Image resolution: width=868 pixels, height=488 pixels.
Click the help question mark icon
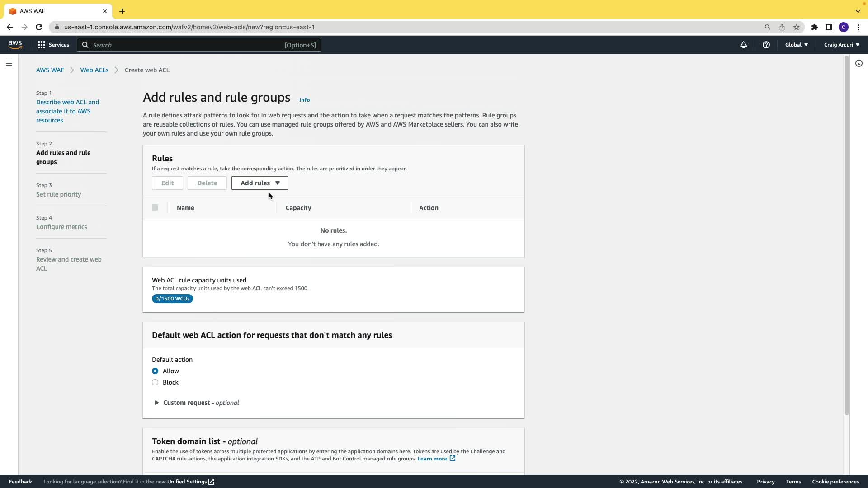[x=766, y=45]
